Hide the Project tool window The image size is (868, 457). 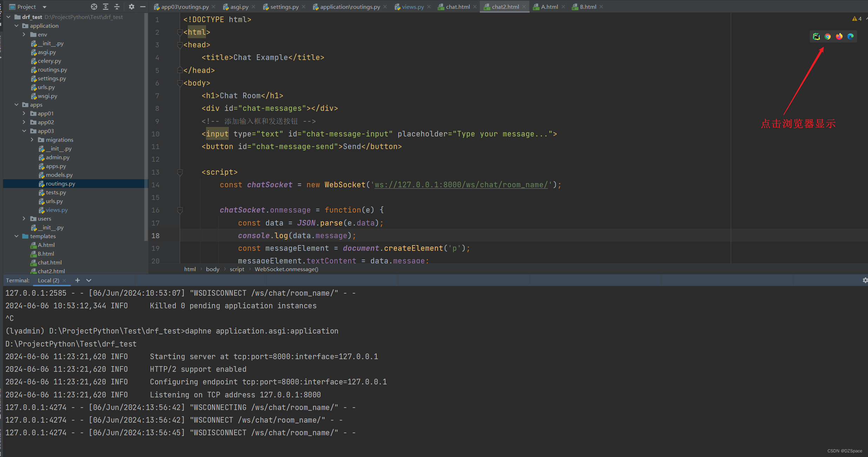pyautogui.click(x=143, y=6)
